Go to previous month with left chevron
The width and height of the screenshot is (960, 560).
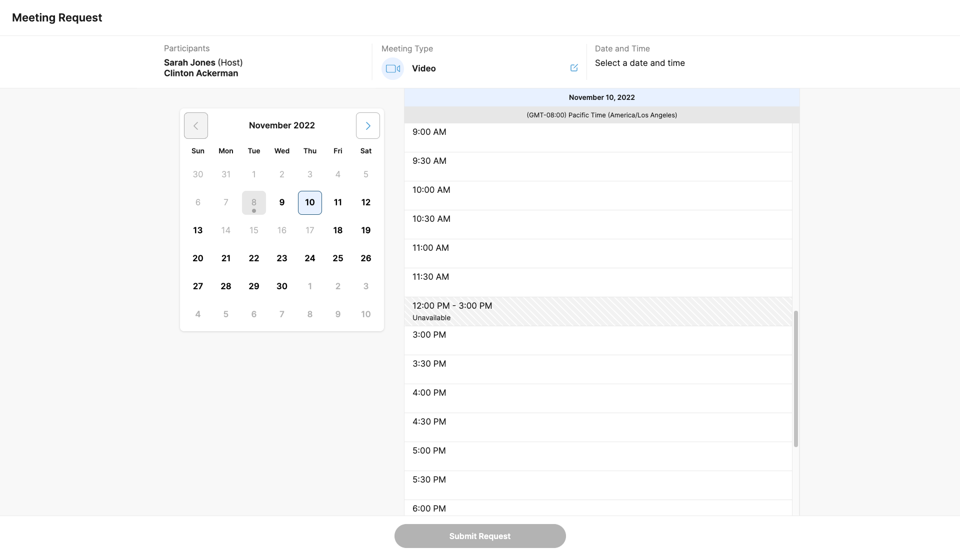point(196,125)
